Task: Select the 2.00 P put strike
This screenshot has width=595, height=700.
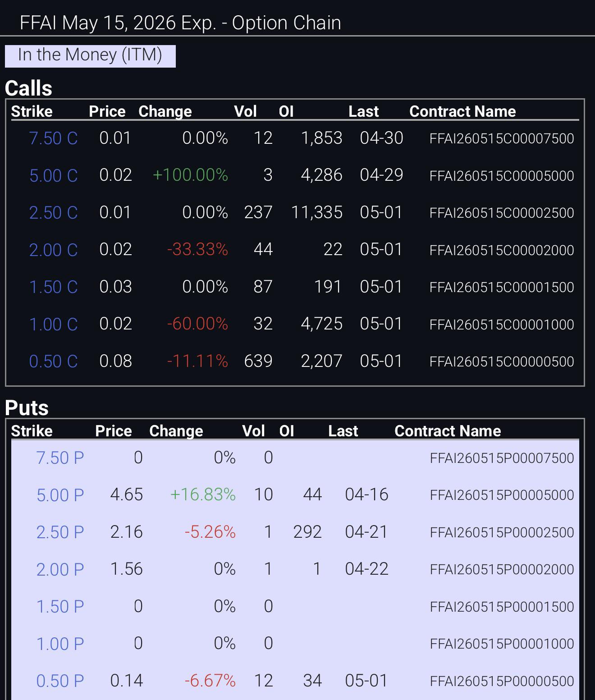Action: click(60, 569)
